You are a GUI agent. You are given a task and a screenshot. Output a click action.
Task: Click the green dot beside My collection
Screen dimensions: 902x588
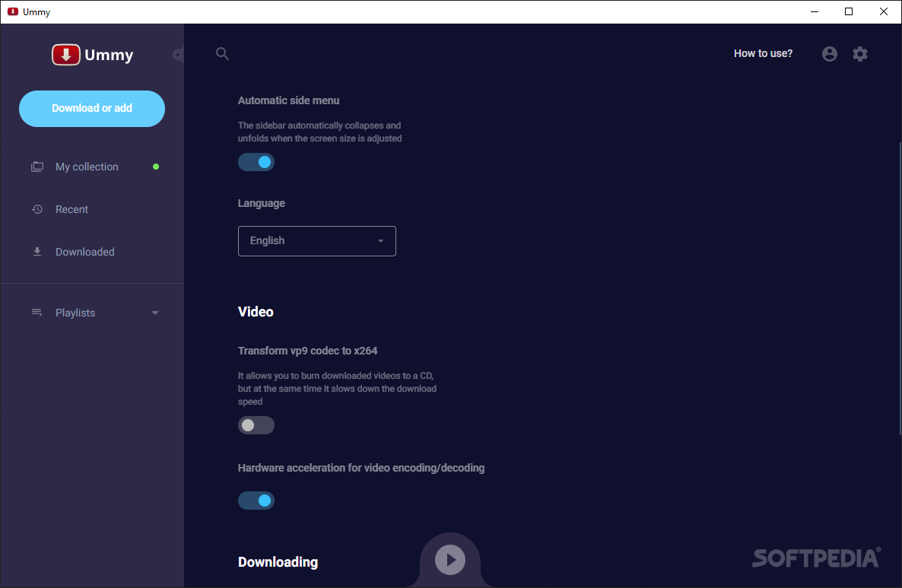click(x=156, y=167)
